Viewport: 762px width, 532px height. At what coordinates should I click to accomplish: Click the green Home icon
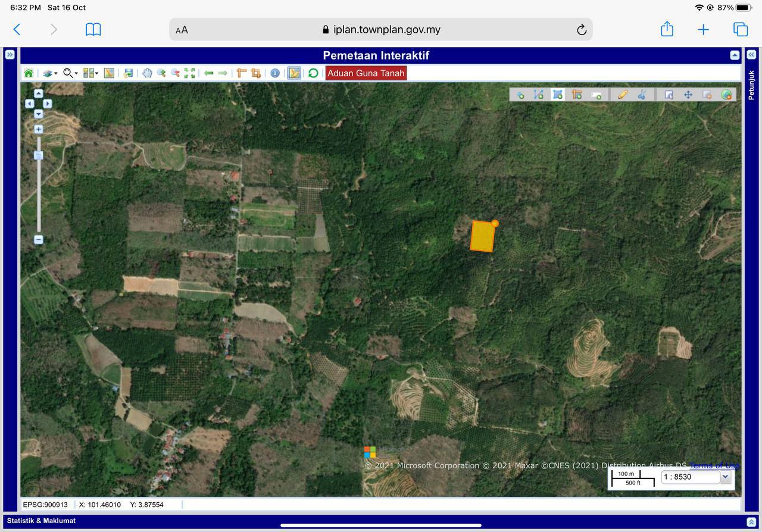pos(28,73)
